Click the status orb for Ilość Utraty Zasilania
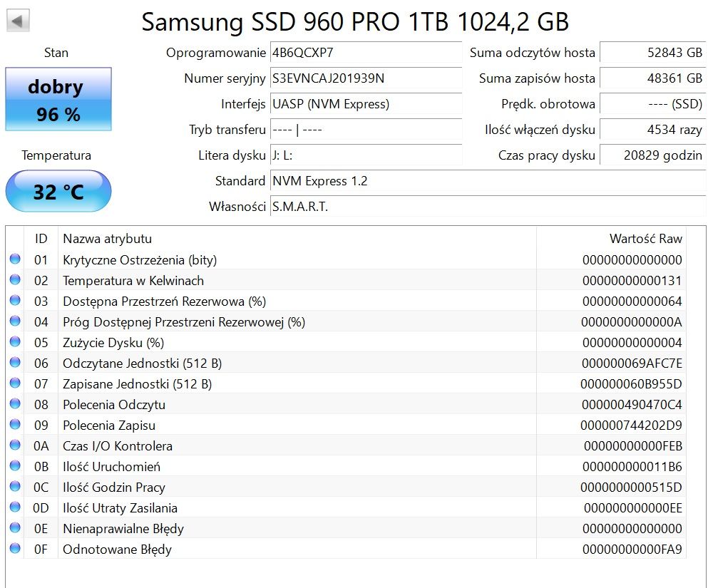This screenshot has height=588, width=713. pos(15,507)
